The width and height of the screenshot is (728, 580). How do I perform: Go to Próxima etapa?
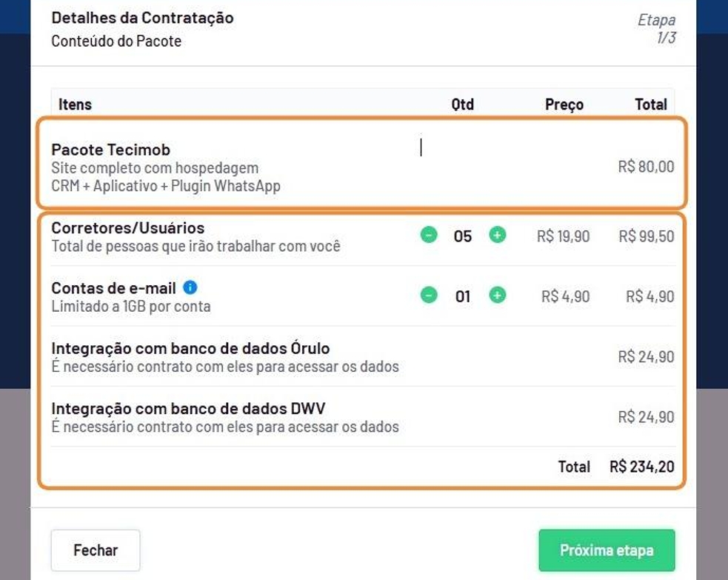coord(607,550)
